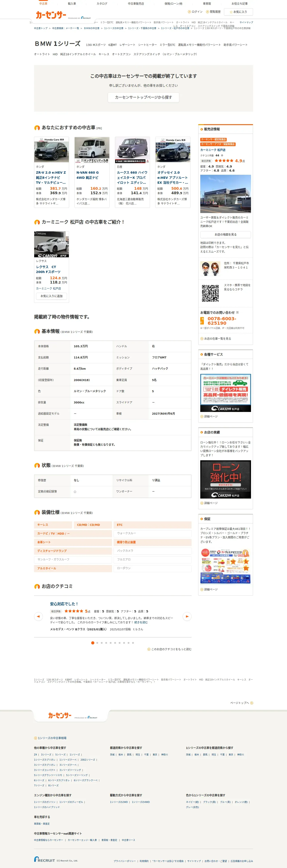Open the N-VAN 660 G car photo

tap(92, 150)
